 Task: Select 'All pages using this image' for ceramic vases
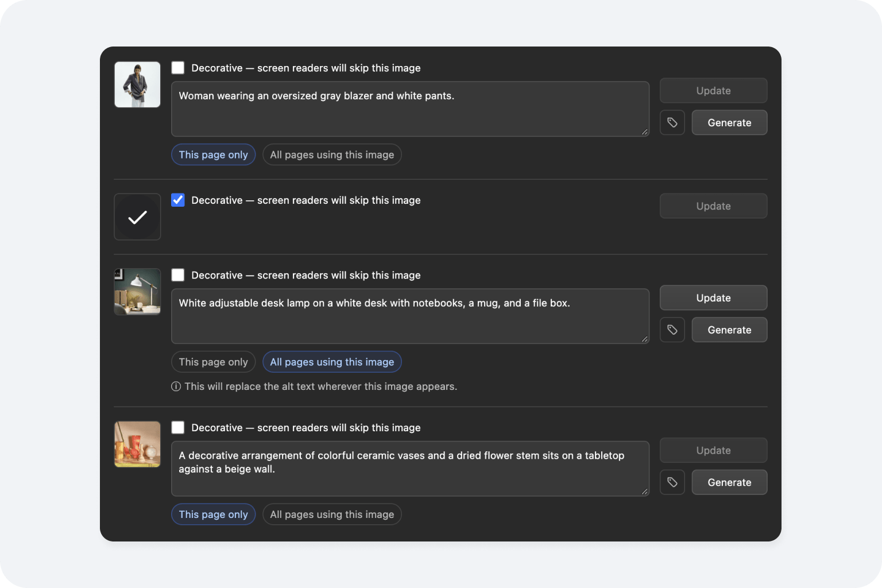[332, 514]
